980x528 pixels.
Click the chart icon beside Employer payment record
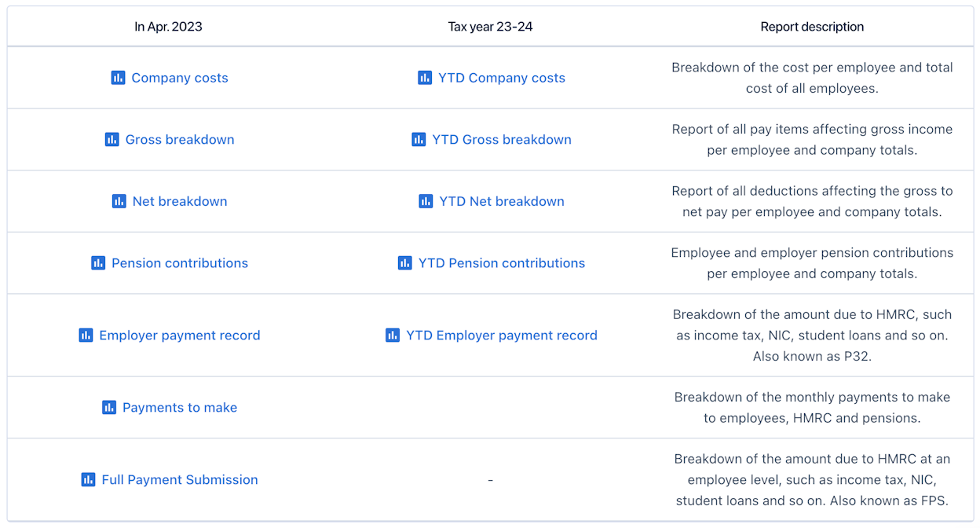point(86,335)
